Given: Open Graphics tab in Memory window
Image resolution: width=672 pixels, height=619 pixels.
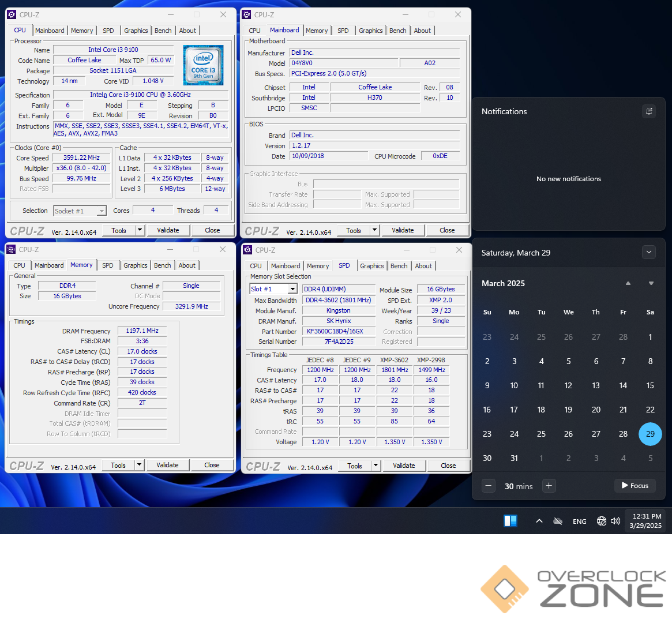Looking at the screenshot, I should click(136, 265).
